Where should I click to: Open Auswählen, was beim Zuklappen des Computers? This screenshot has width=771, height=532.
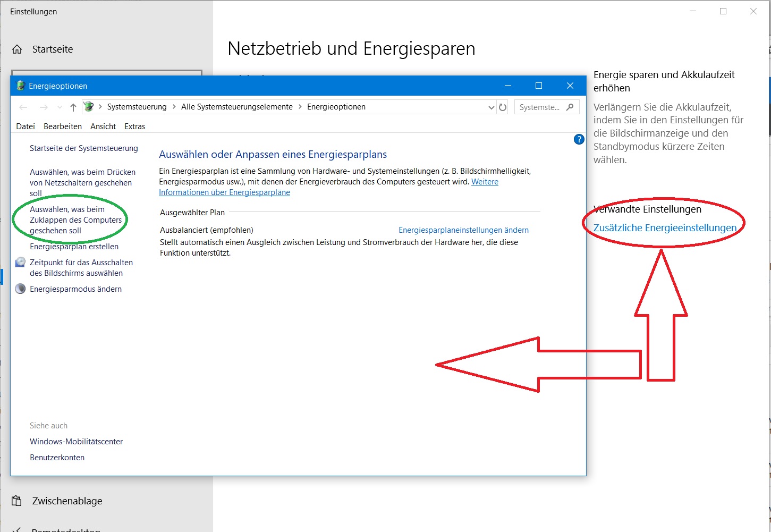pos(75,219)
